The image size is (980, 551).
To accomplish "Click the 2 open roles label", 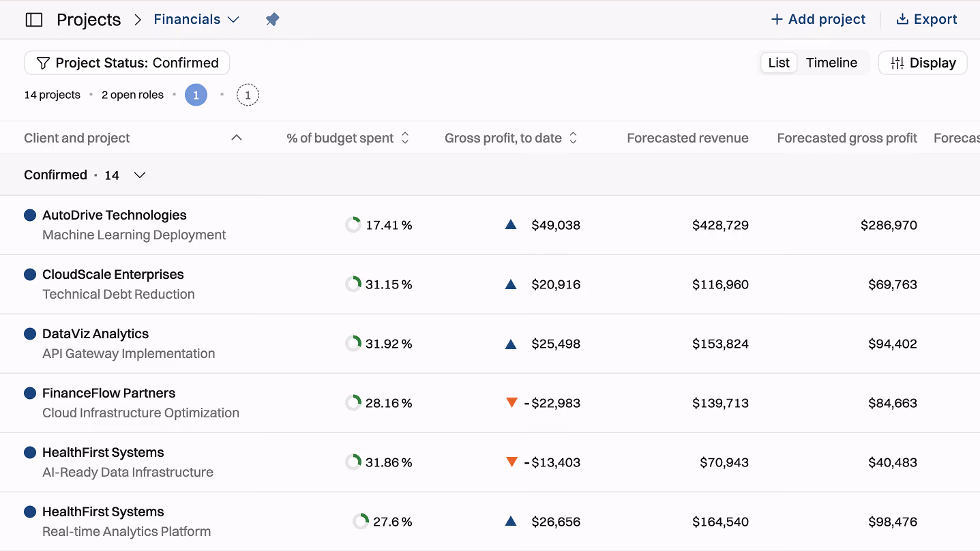I will (x=132, y=95).
